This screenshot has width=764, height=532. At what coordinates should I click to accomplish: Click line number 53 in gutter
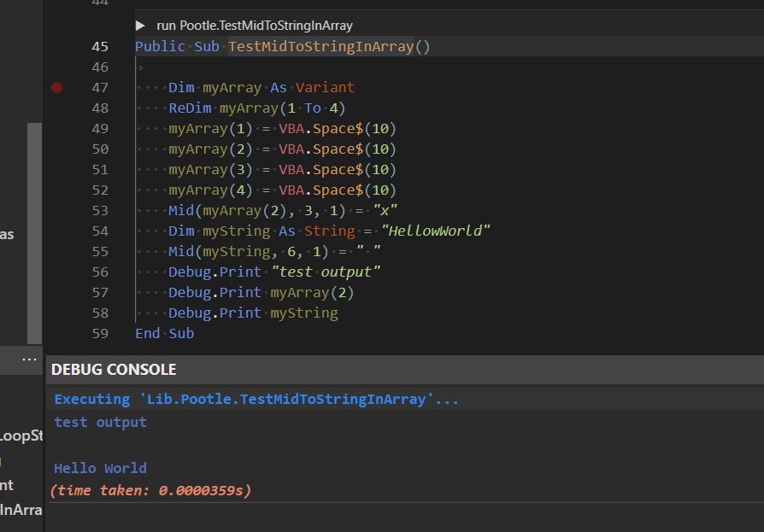click(100, 211)
